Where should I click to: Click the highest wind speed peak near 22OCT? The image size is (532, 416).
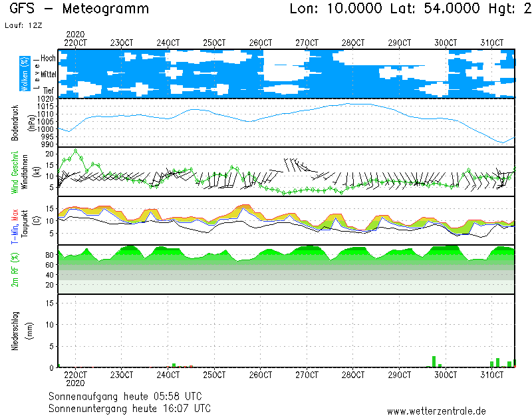tap(76, 150)
